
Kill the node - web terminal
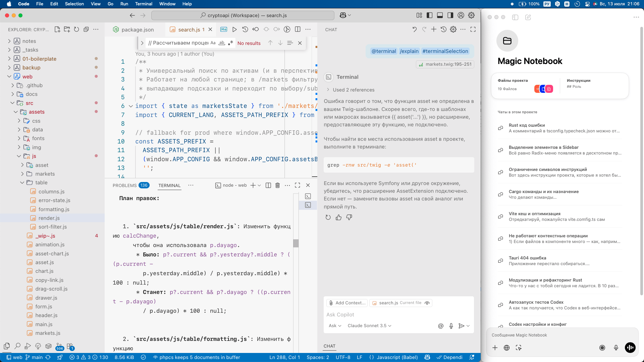click(278, 185)
